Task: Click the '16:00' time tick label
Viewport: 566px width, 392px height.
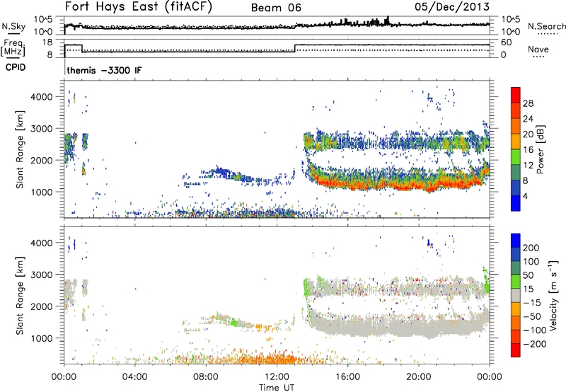Action: [347, 377]
